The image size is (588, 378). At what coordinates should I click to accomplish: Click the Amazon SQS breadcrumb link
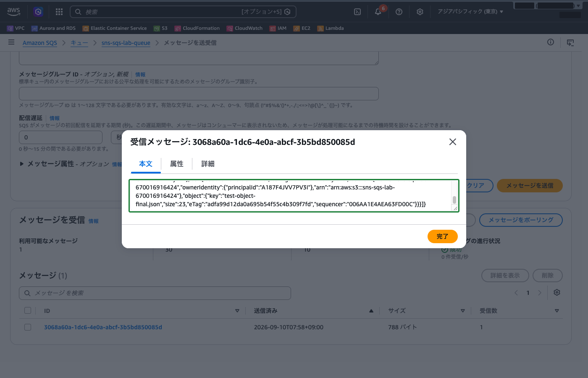point(40,43)
